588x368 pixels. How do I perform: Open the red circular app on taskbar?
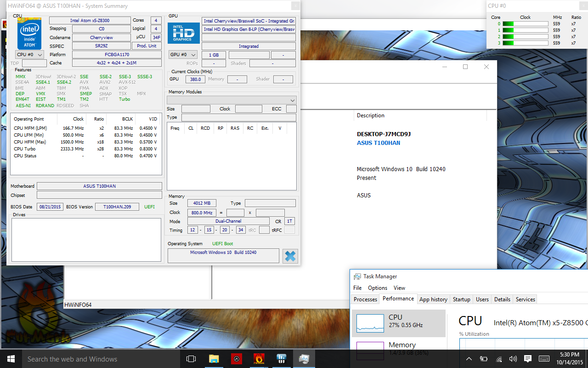237,359
